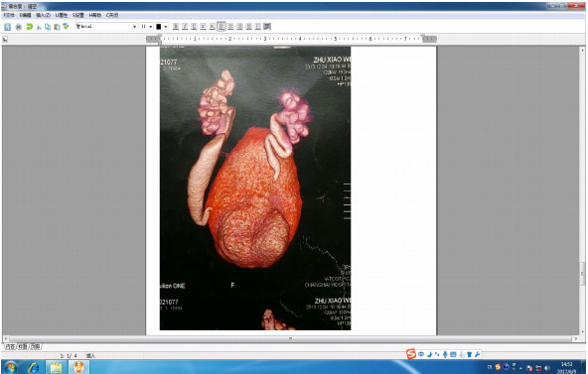588x374 pixels.
Task: Click the horizontal scrollbar left arrow
Action: pyautogui.click(x=5, y=338)
